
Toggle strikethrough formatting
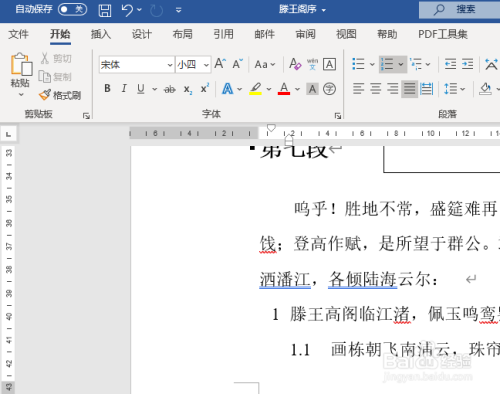170,89
